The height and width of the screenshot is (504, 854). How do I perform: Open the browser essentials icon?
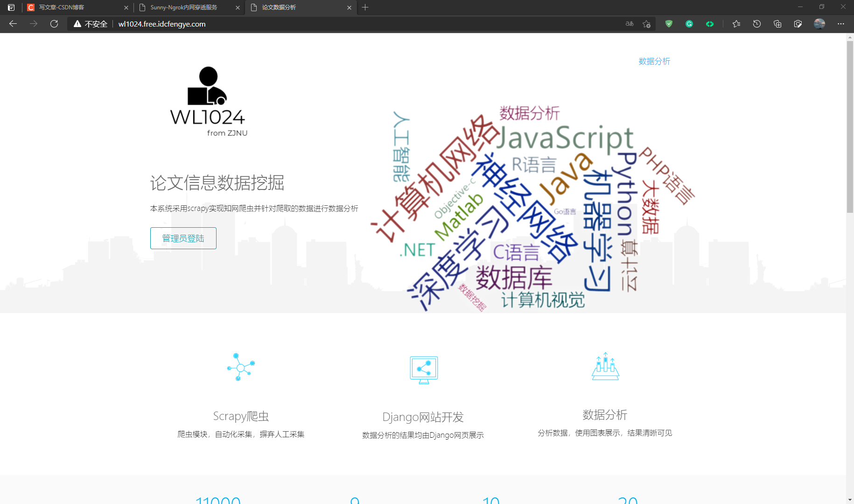[798, 24]
